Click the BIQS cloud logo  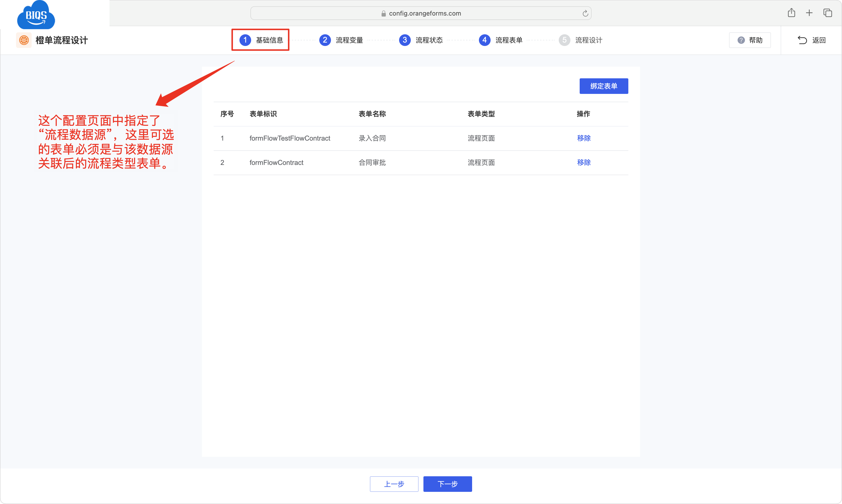pyautogui.click(x=36, y=15)
